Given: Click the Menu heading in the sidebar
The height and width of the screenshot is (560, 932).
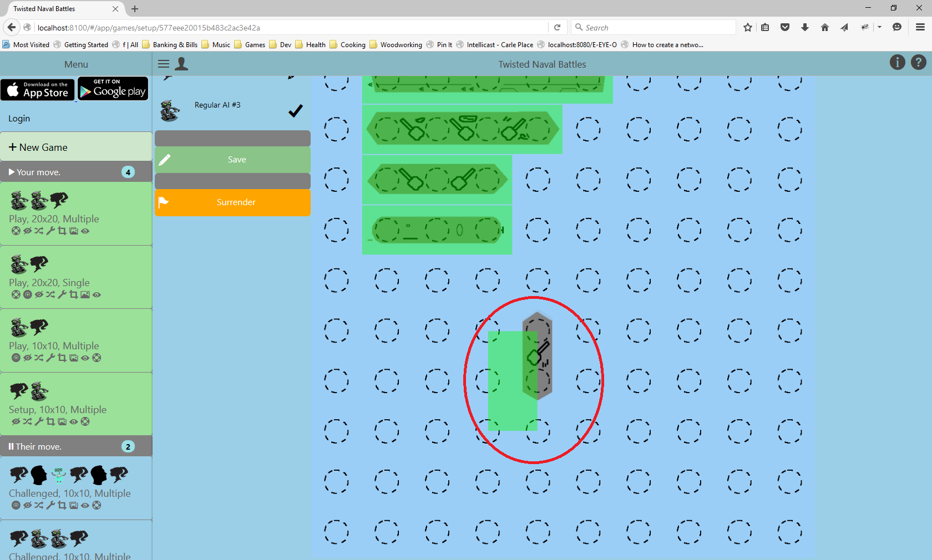Looking at the screenshot, I should [76, 64].
